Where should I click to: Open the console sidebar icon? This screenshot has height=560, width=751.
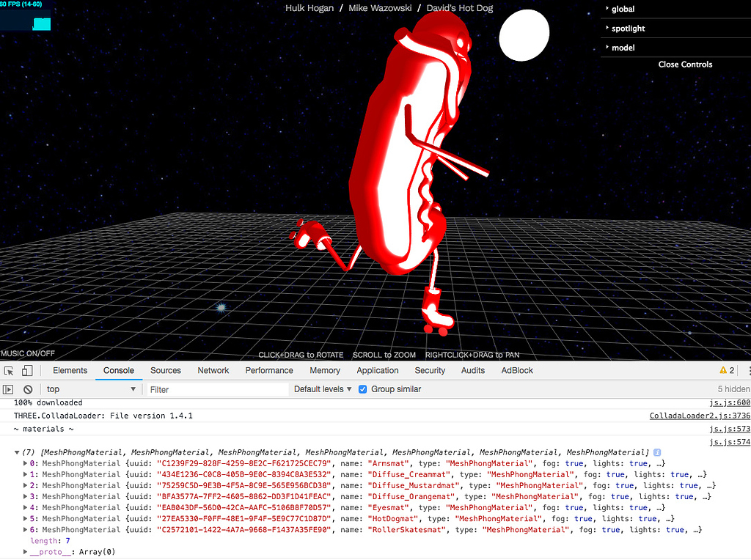pos(8,388)
